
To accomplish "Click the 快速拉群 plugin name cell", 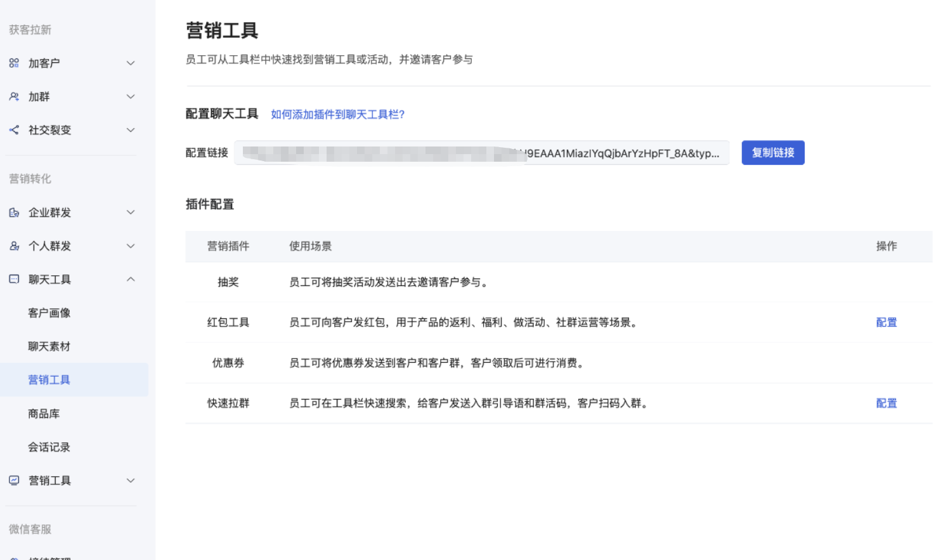I will pos(228,403).
